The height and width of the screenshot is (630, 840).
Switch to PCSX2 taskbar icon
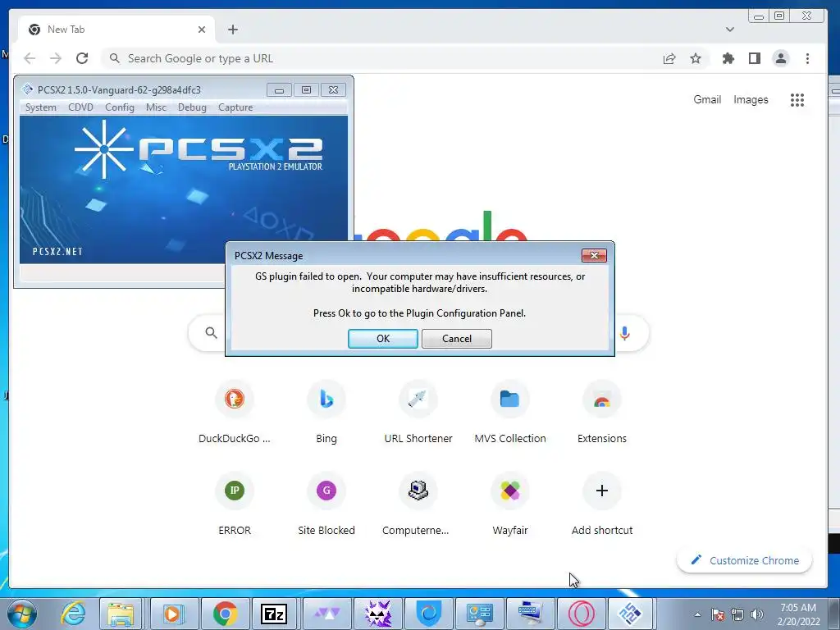(x=631, y=614)
